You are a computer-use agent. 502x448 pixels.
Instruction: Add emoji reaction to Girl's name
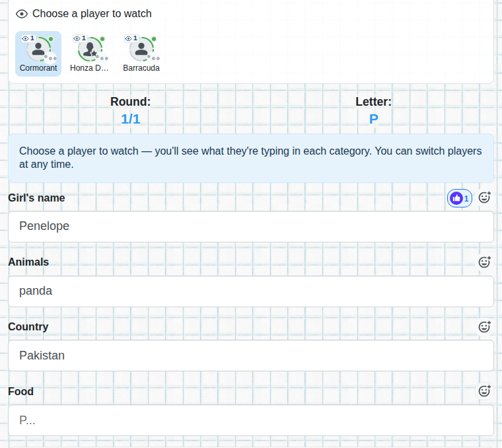pos(484,198)
